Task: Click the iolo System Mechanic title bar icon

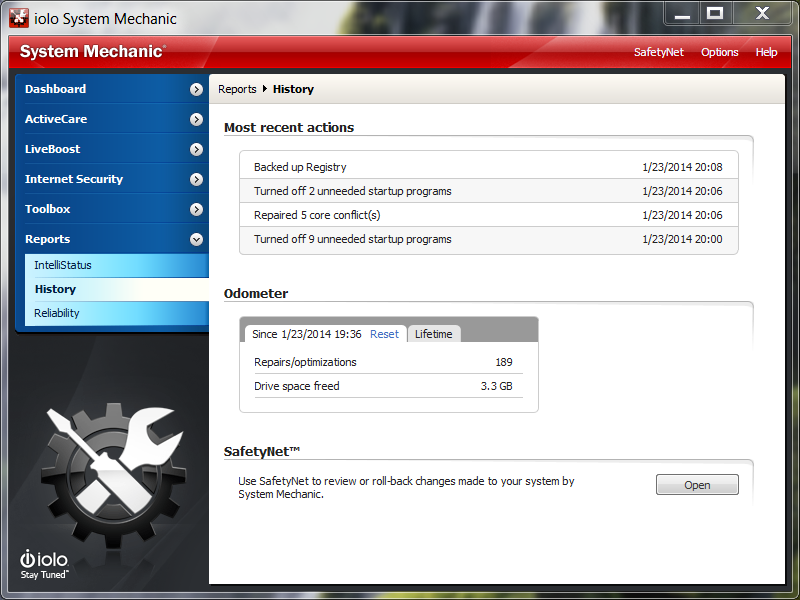Action: pyautogui.click(x=18, y=18)
